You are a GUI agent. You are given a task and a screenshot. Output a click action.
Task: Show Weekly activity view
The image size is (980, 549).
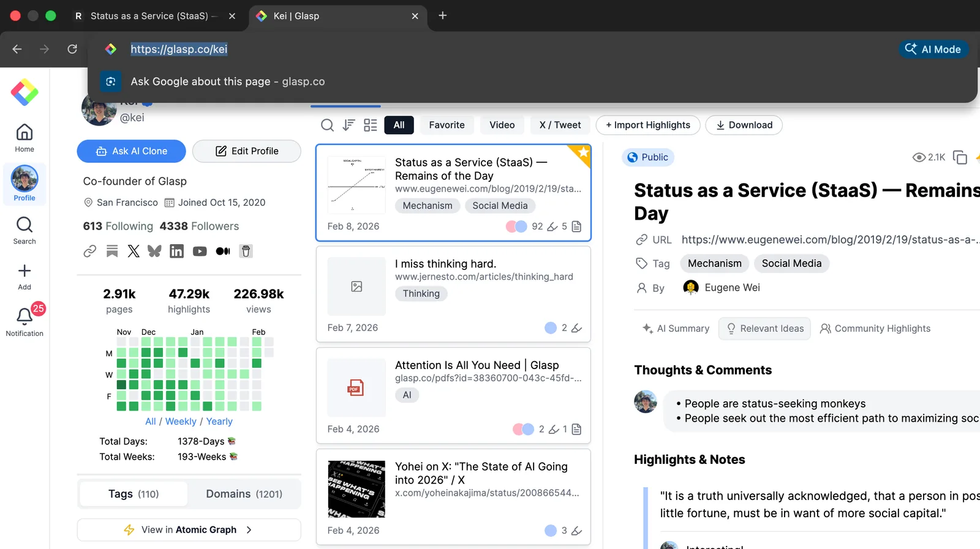click(181, 422)
